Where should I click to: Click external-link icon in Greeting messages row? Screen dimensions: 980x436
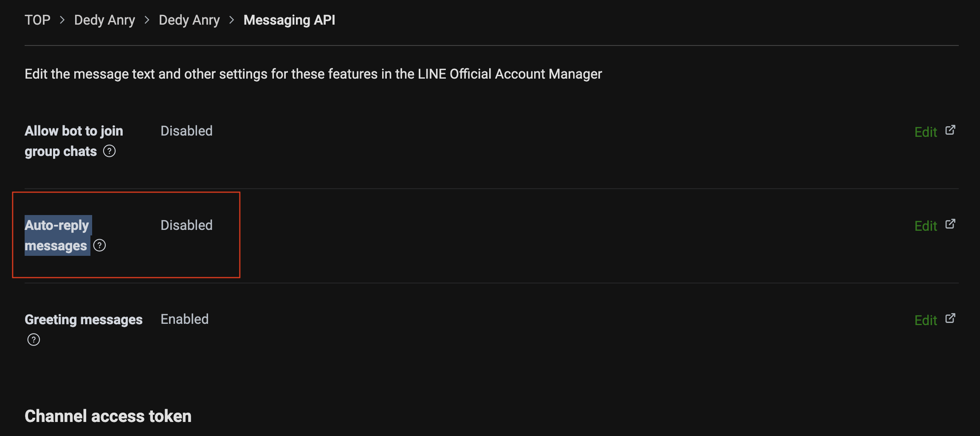[x=950, y=319]
